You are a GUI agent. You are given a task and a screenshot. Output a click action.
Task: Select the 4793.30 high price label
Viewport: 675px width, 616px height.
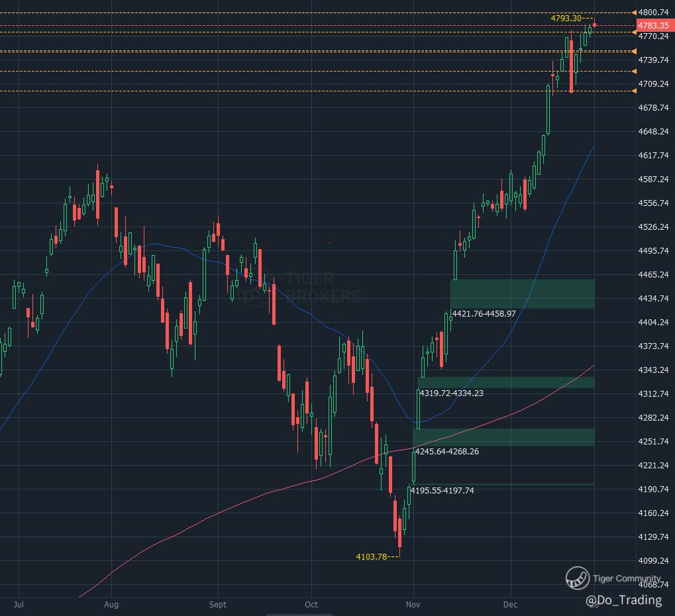tap(566, 18)
